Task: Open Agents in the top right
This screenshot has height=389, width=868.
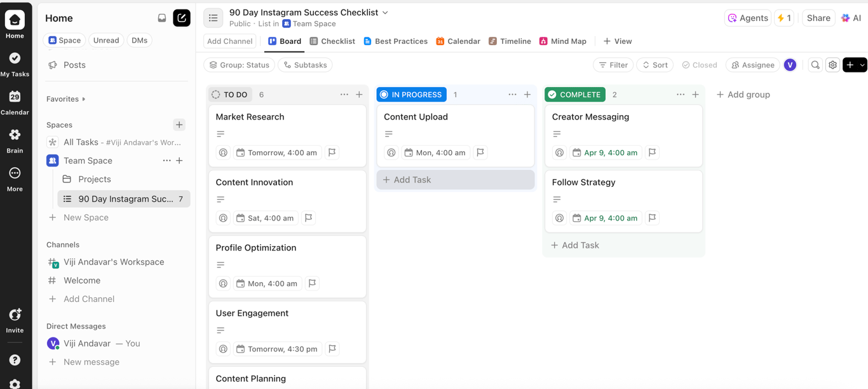Action: pyautogui.click(x=748, y=18)
